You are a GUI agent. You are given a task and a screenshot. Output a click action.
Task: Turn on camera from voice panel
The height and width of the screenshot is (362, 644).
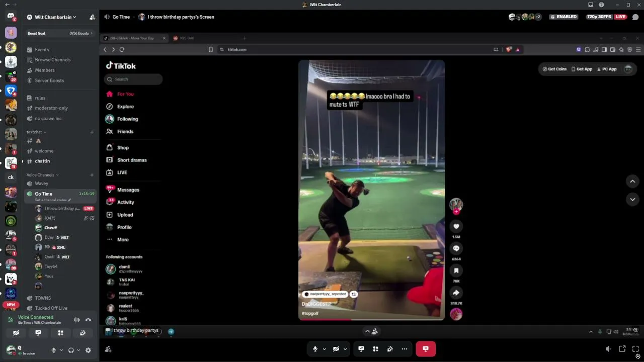pos(16,333)
